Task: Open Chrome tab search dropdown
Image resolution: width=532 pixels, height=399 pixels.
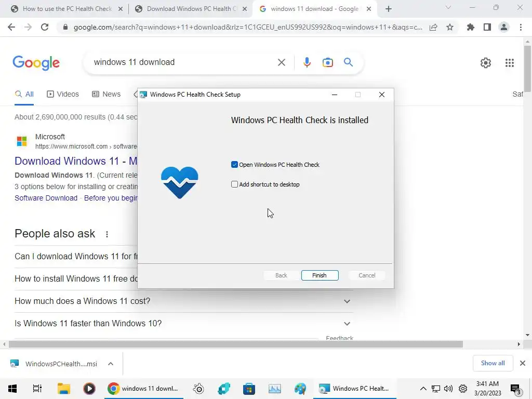Action: (x=448, y=7)
